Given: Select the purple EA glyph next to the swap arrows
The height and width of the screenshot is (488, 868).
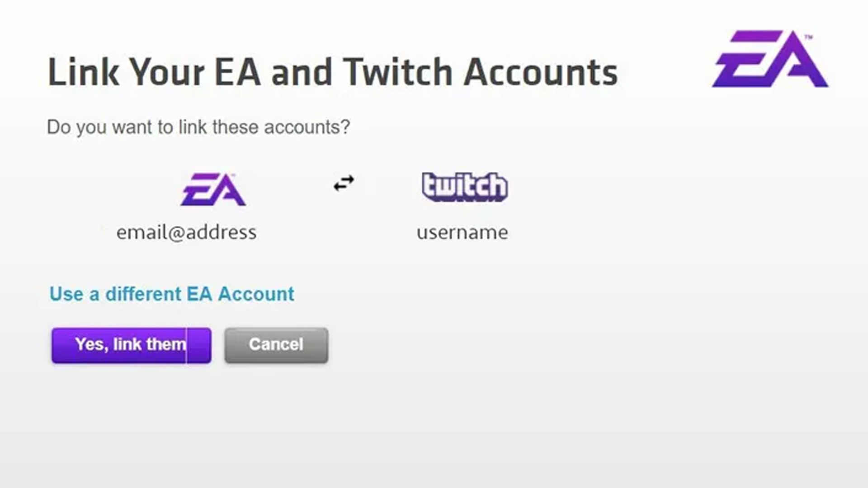Looking at the screenshot, I should point(212,188).
